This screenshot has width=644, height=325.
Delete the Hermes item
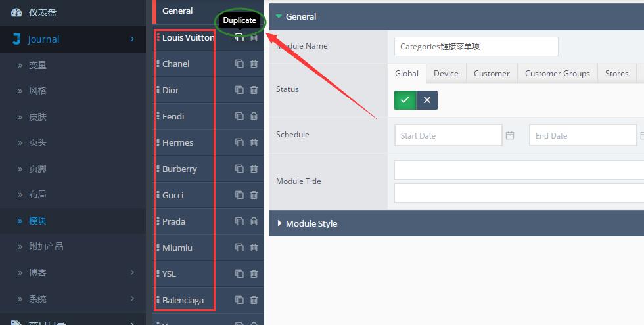pos(254,142)
